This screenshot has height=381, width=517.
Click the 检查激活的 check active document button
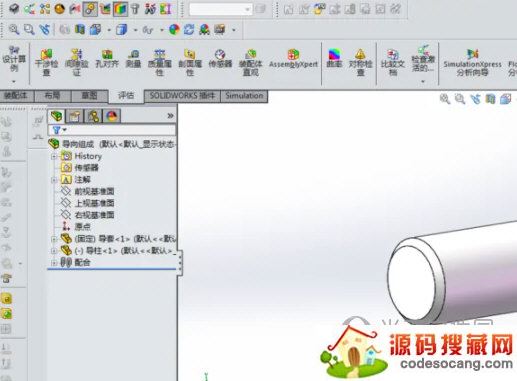tap(423, 60)
